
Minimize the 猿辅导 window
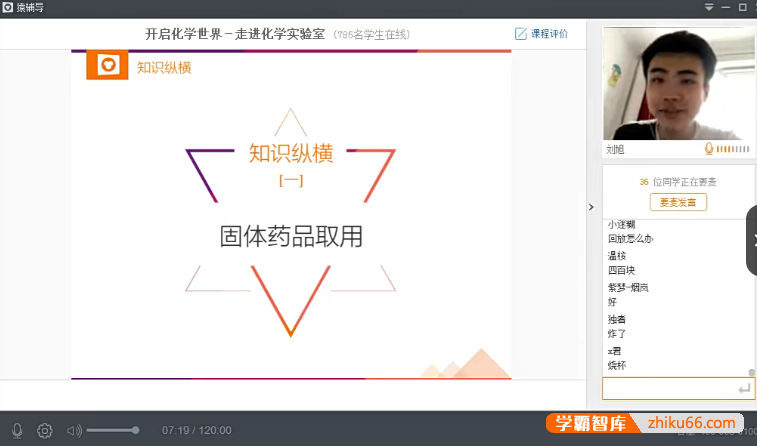726,7
